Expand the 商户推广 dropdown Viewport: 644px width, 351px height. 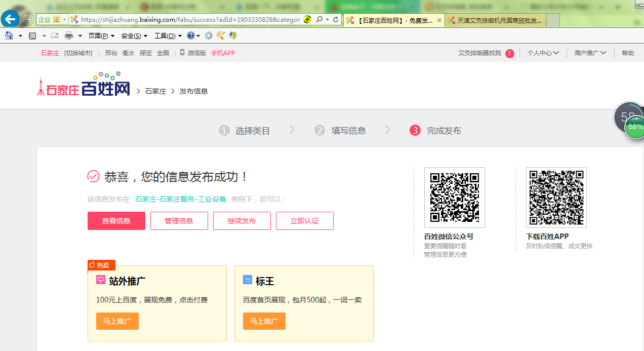pos(590,53)
